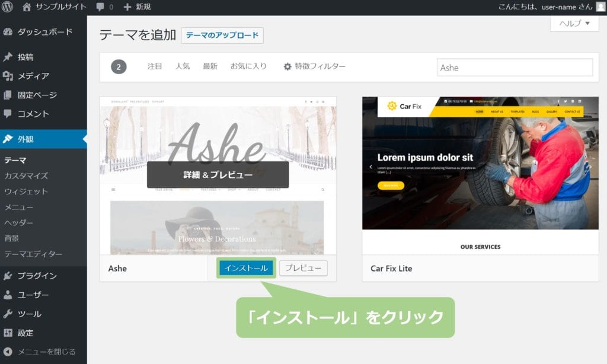The height and width of the screenshot is (364, 607).
Task: Click the ユーザー person icon
Action: 8,295
